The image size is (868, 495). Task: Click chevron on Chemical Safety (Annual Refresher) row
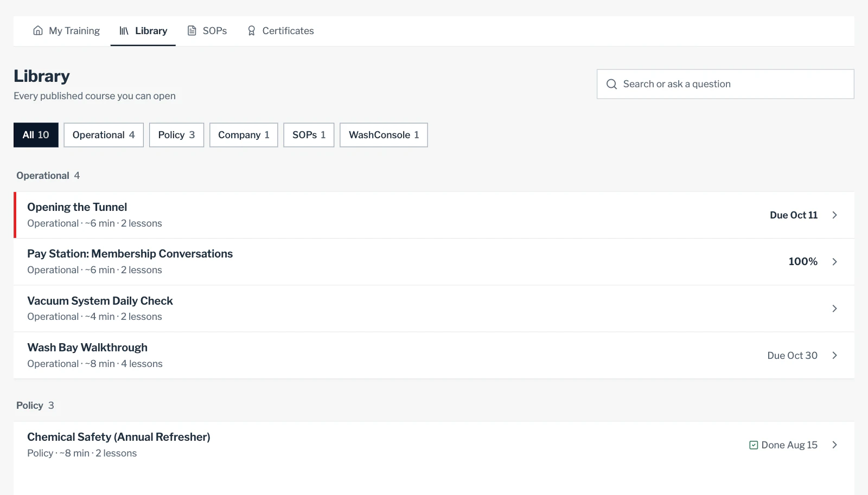pyautogui.click(x=835, y=445)
